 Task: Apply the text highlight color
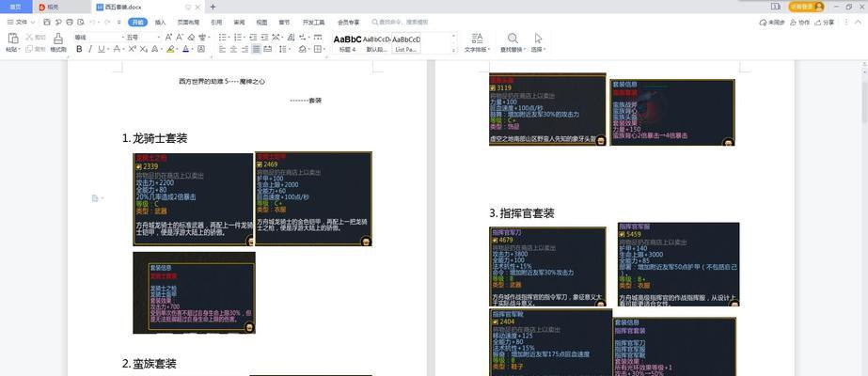pos(169,49)
